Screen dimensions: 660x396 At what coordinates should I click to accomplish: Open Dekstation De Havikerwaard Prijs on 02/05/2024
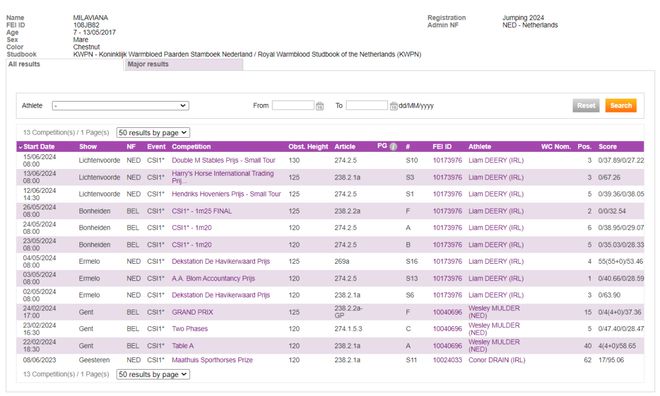(221, 295)
